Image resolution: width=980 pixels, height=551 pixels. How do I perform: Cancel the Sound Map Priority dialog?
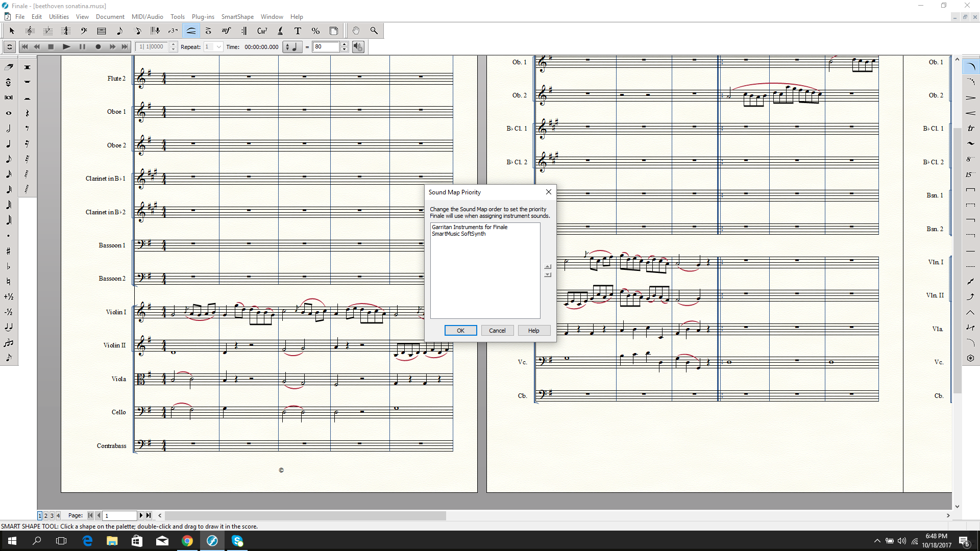(x=497, y=331)
